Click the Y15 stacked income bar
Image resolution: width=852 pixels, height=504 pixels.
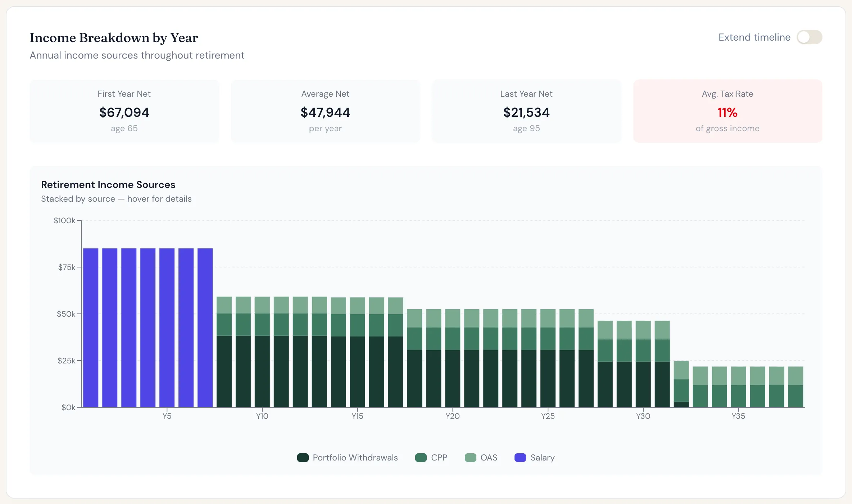click(x=357, y=352)
